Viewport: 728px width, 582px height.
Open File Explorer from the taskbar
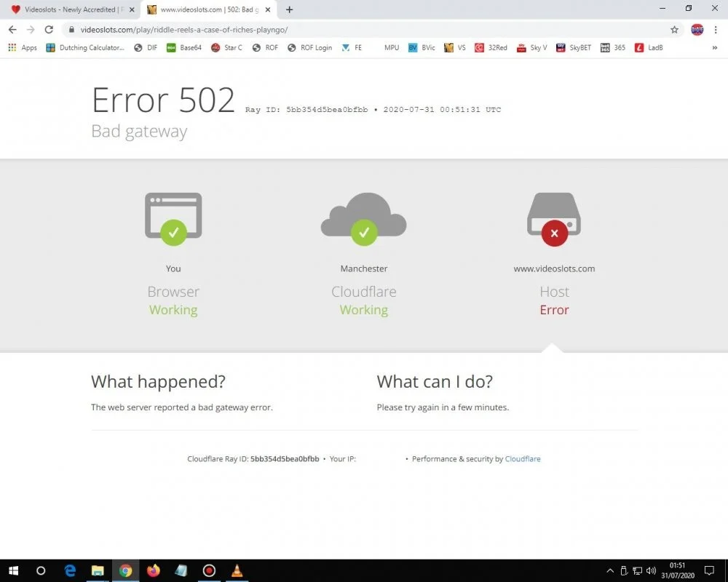[98, 570]
